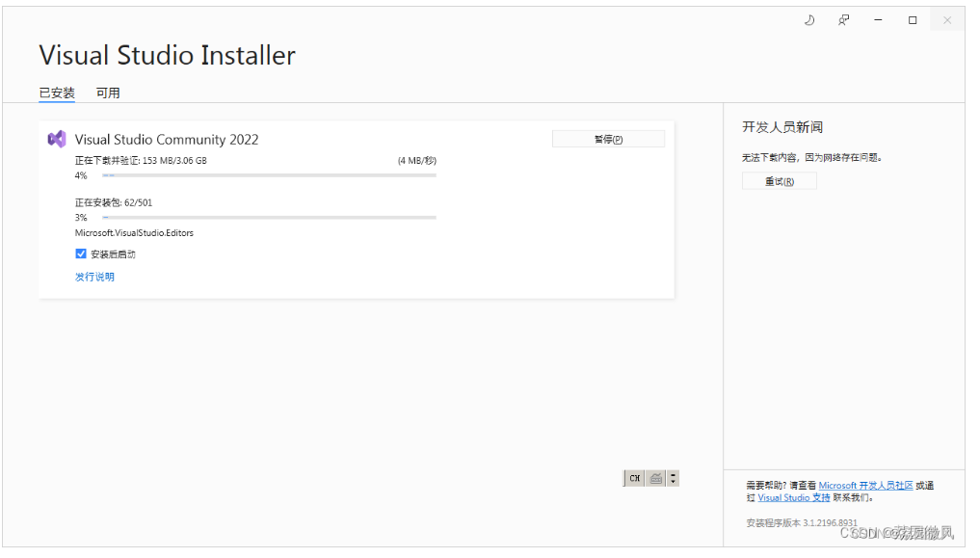Click the 开发人员新闻 heading

coord(782,127)
